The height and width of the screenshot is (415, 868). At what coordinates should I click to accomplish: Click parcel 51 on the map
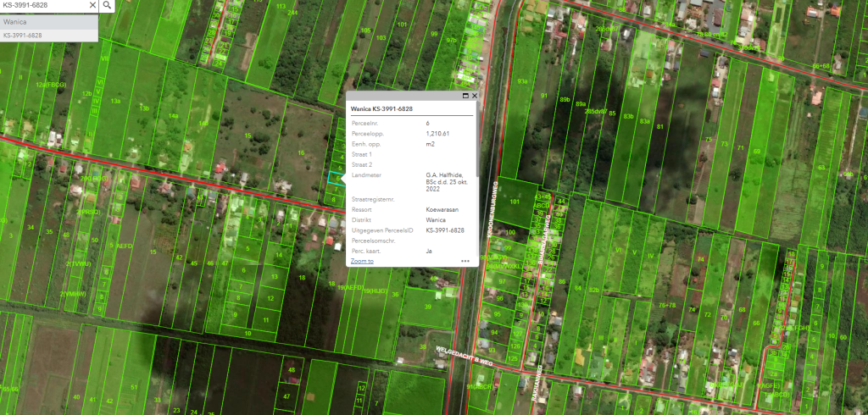(x=134, y=387)
